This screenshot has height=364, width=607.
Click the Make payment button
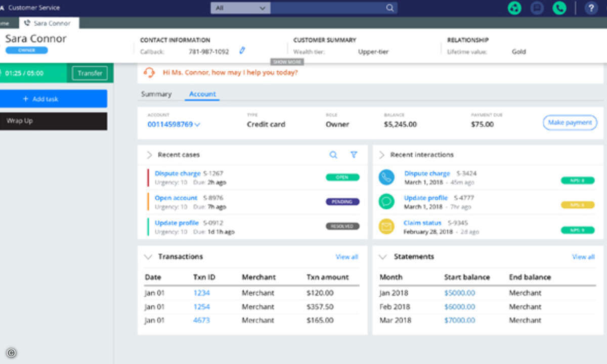pos(570,123)
